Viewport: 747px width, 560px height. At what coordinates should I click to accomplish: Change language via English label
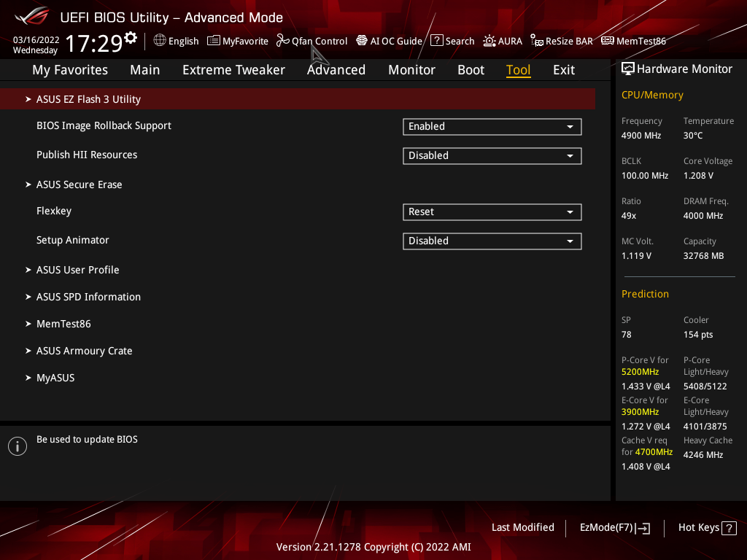[183, 42]
